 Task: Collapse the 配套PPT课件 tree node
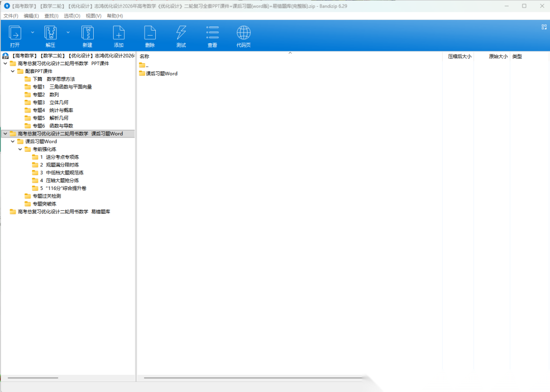(x=13, y=71)
